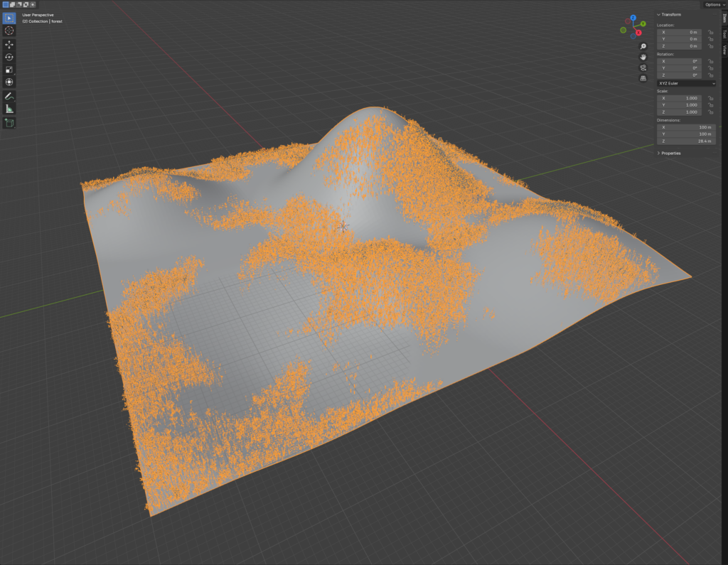Activate the 3D Cursor tool

9,31
